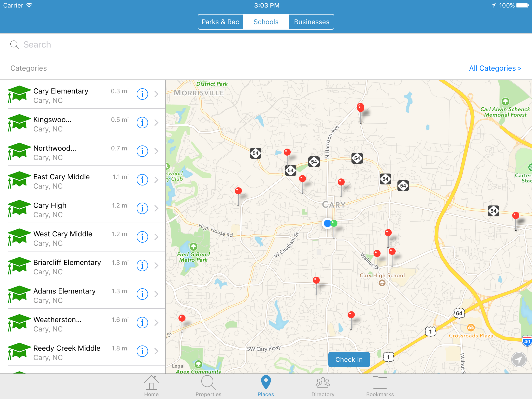Select the Schools segment
The height and width of the screenshot is (399, 532).
click(x=266, y=22)
